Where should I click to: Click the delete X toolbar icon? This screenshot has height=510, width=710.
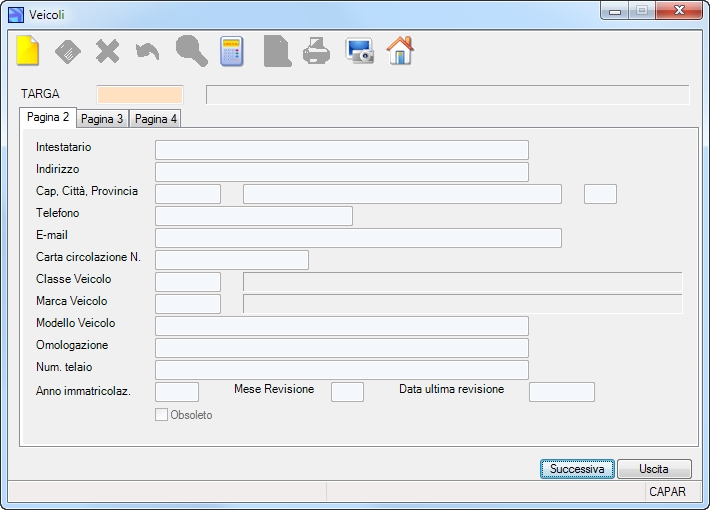coord(107,51)
